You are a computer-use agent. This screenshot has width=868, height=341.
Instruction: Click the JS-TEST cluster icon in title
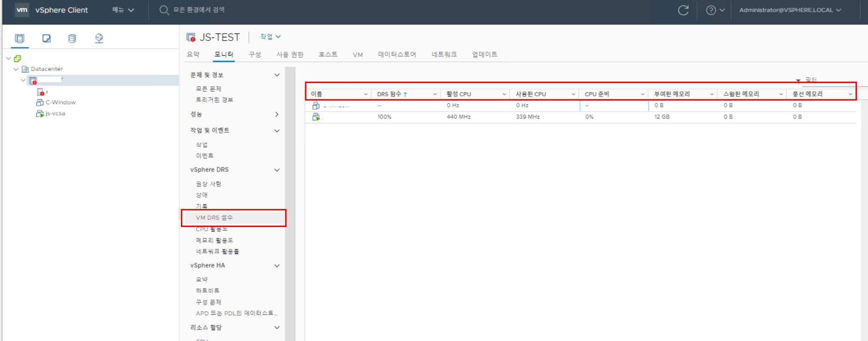[191, 37]
